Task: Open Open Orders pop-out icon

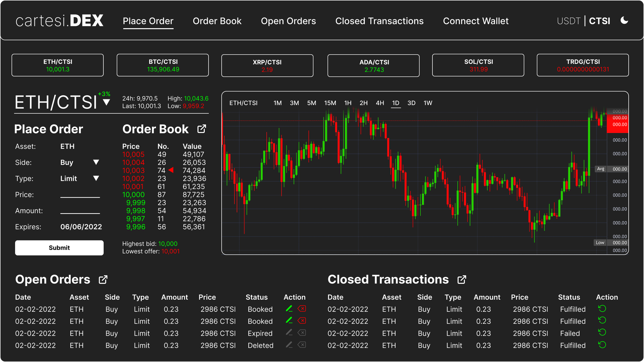Action: (103, 280)
